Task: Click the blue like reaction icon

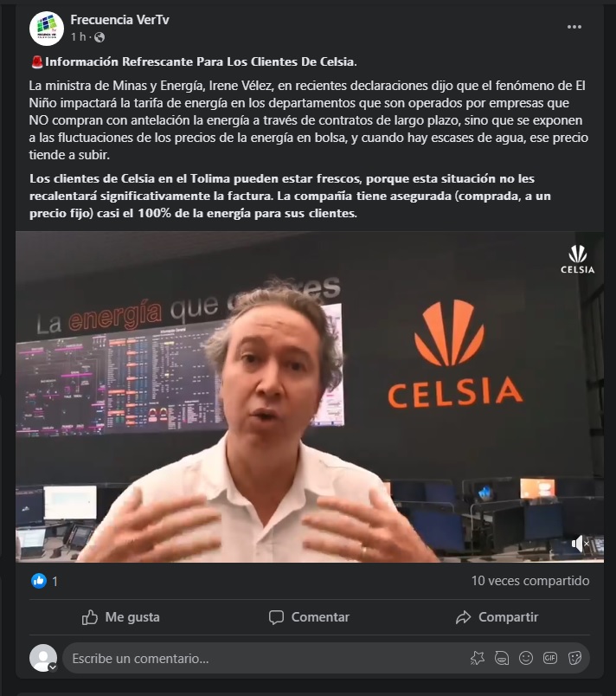Action: coord(39,581)
